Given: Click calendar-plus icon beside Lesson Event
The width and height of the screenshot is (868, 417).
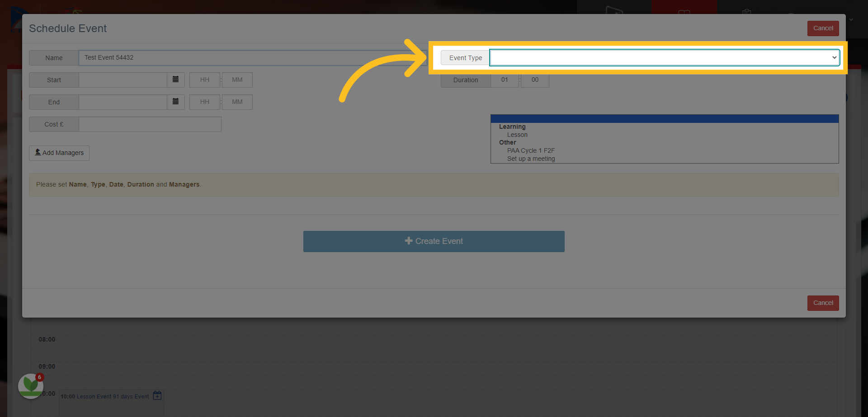Looking at the screenshot, I should click(157, 396).
